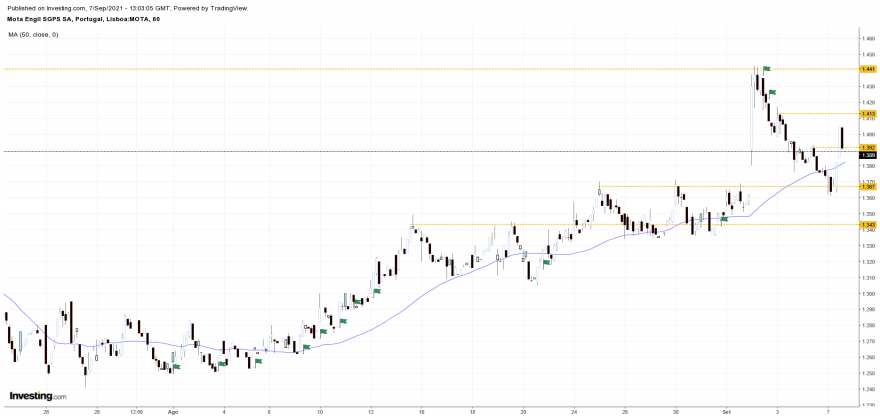The width and height of the screenshot is (880, 418).
Task: Click date label 30 on time axis
Action: [x=676, y=411]
